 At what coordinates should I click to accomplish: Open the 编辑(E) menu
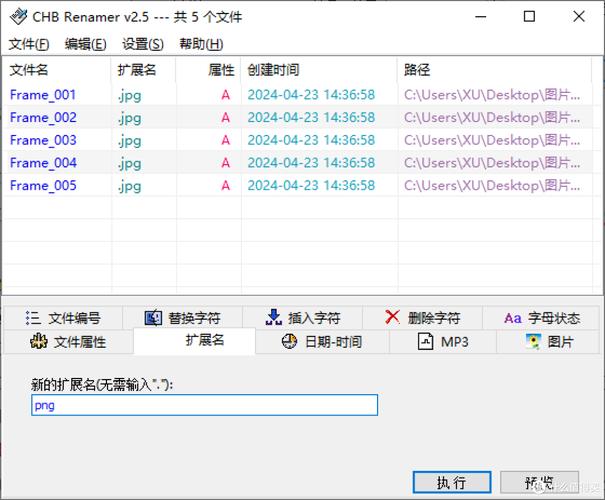click(85, 44)
